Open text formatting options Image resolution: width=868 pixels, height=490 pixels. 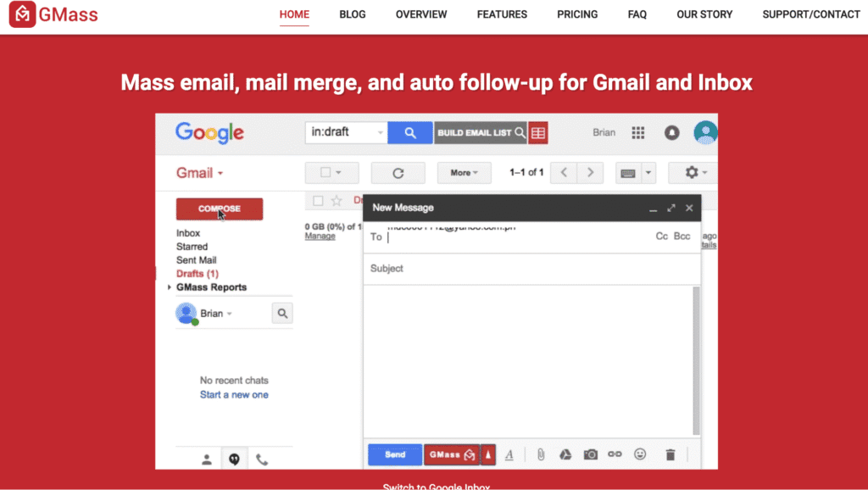tap(509, 454)
